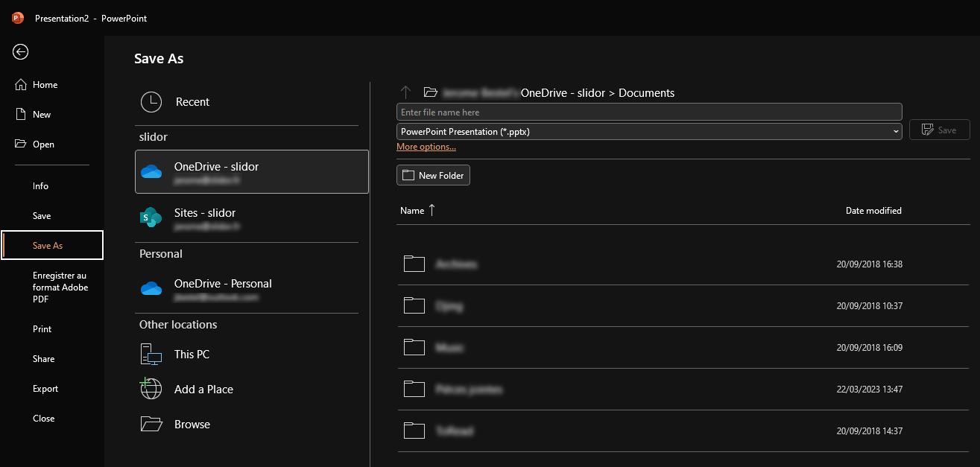Choose the OneDrive - Personal cloud location
The image size is (980, 467).
click(x=247, y=289)
